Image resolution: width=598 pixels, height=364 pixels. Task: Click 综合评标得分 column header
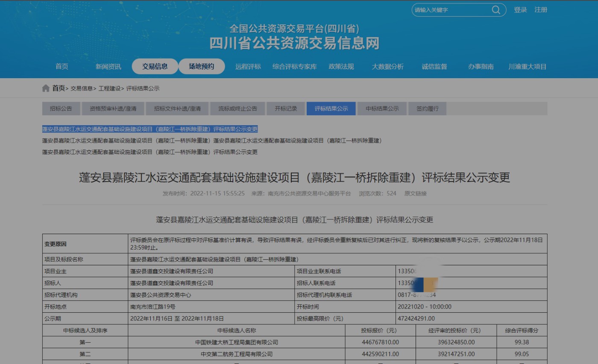(x=522, y=331)
